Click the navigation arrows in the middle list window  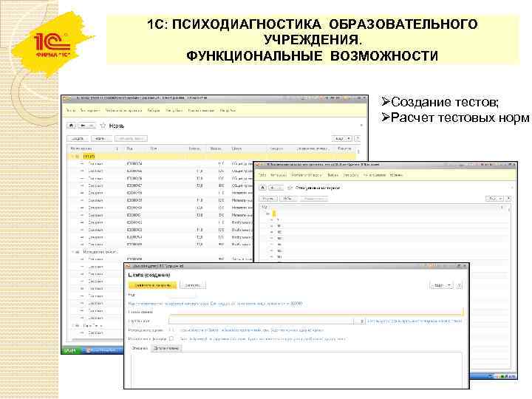[276, 188]
